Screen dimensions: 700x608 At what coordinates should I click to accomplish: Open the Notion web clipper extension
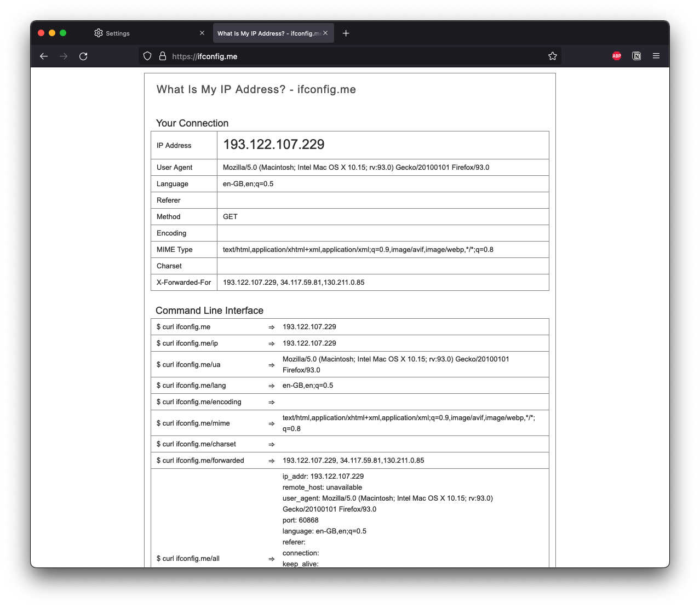[636, 56]
